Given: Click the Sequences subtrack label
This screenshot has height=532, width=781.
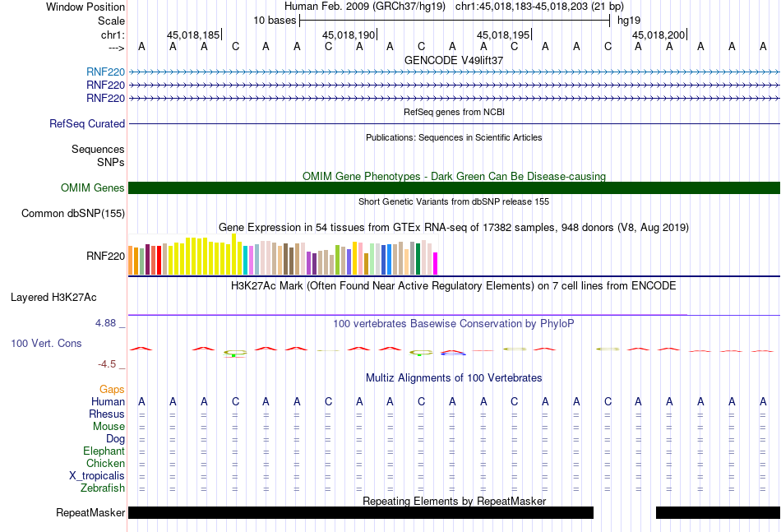Looking at the screenshot, I should tap(98, 149).
